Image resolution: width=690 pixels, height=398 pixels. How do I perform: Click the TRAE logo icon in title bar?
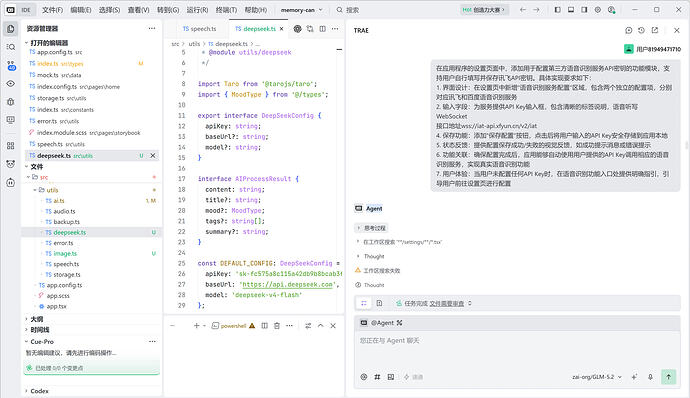[x=11, y=10]
